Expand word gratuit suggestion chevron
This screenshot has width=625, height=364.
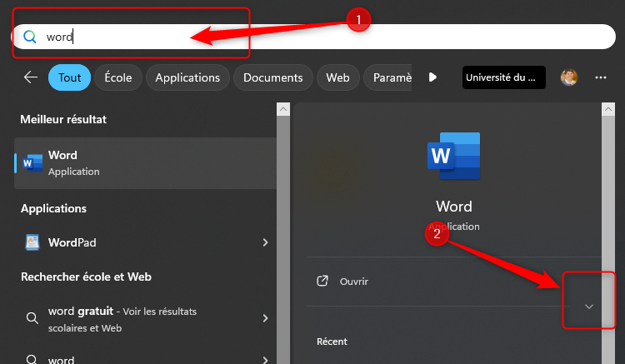(265, 318)
